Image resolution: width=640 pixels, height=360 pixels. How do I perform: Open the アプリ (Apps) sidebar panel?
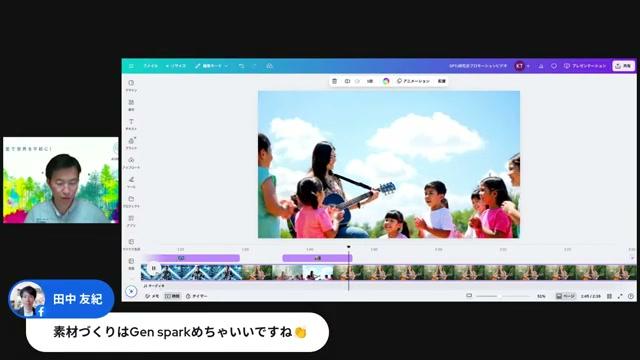(131, 221)
